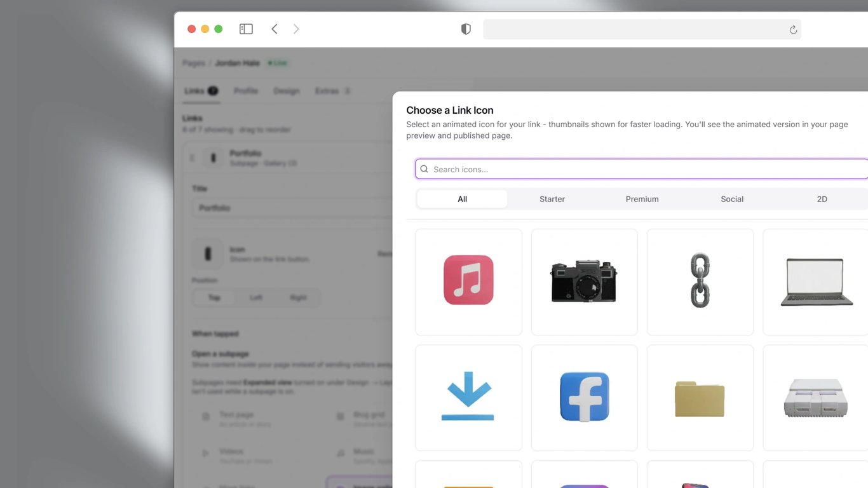Toggle the browser sidebar button
Viewport: 868px width, 488px height.
[246, 29]
